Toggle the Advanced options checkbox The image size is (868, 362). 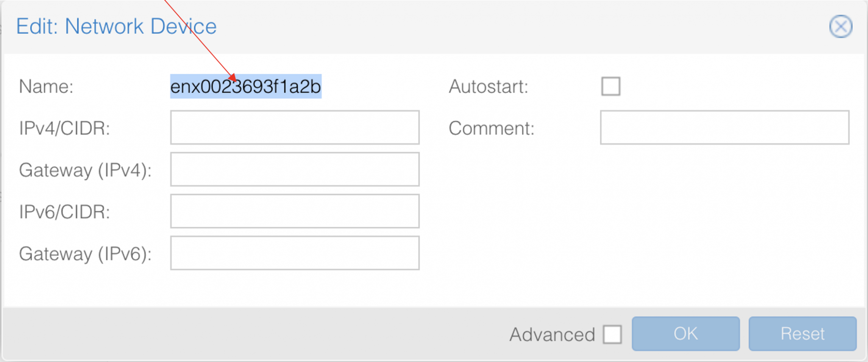tap(612, 334)
